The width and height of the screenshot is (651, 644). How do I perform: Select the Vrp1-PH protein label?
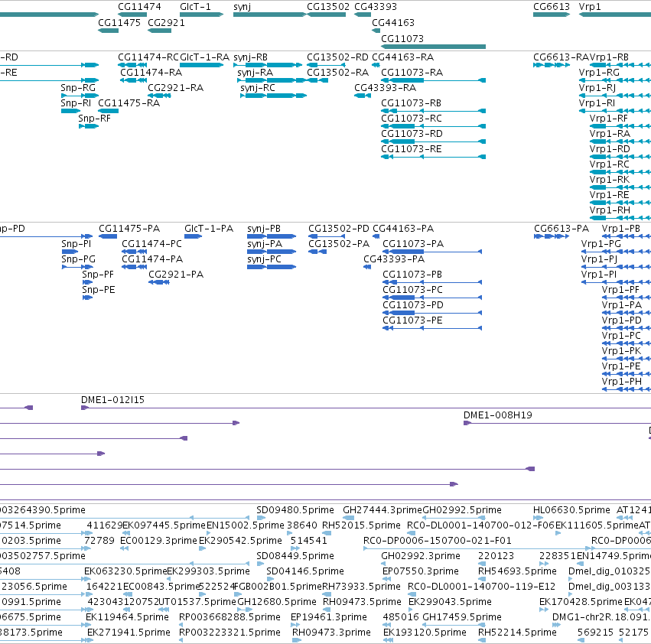pos(621,382)
